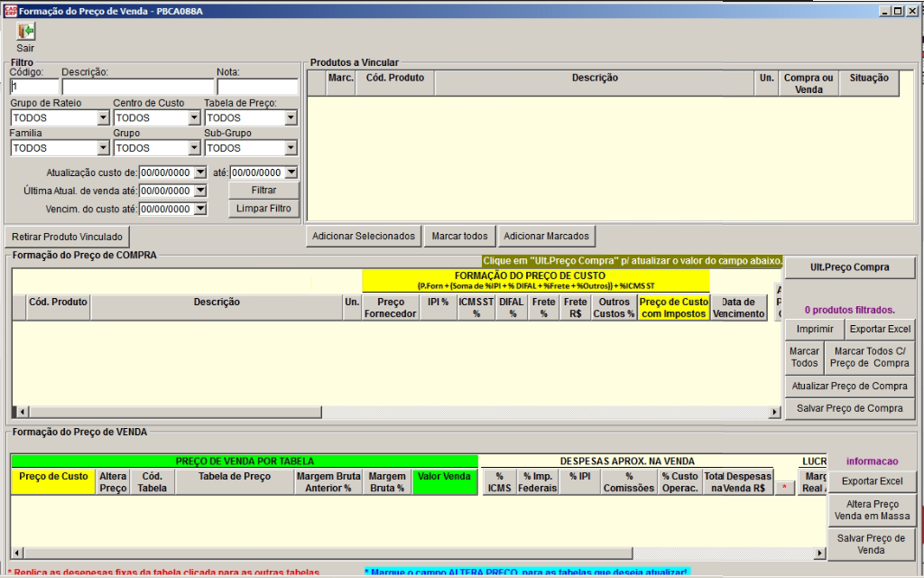Click the Imprimir button

815,329
